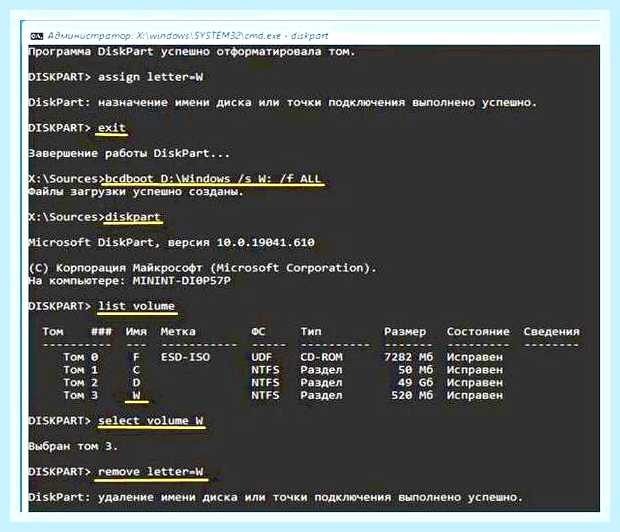
Task: Click drive letter 'C' in volume table
Action: (x=136, y=370)
